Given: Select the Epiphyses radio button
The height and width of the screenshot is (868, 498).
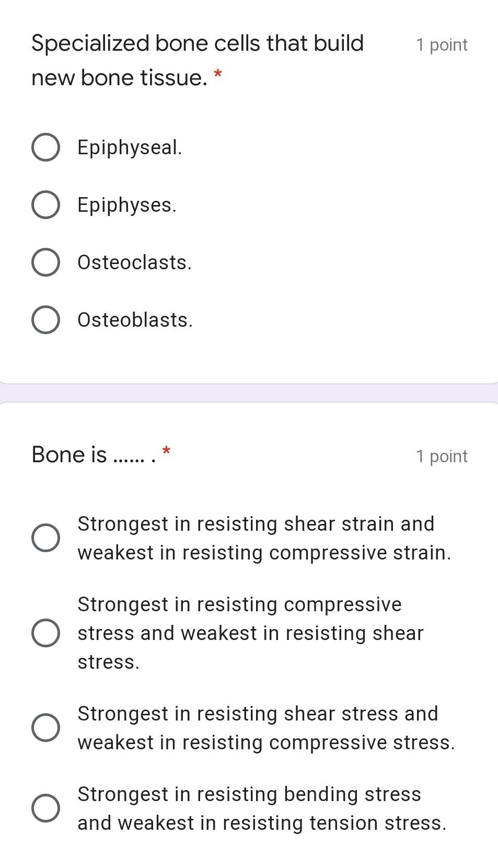Looking at the screenshot, I should (x=45, y=205).
